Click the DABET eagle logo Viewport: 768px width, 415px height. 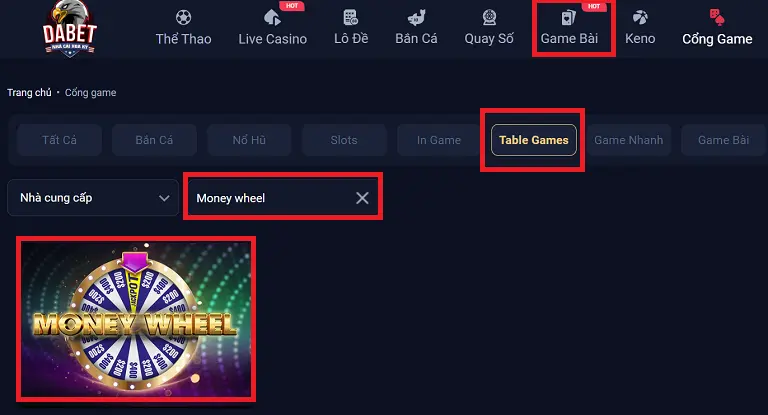70,27
